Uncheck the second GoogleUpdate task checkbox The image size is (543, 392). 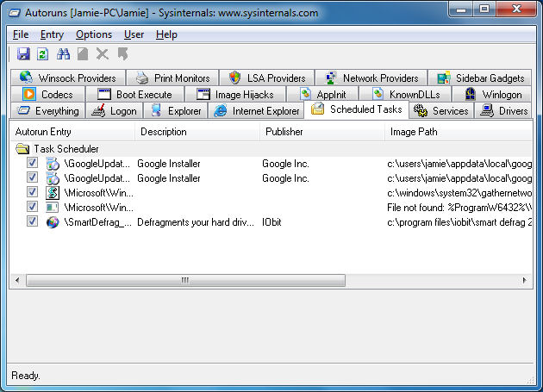click(x=32, y=177)
